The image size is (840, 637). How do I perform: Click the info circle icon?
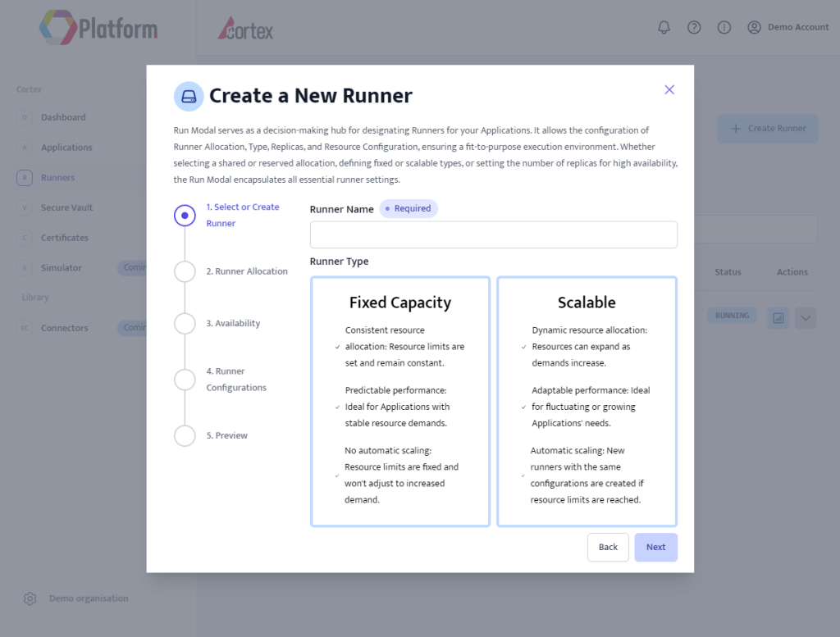pyautogui.click(x=724, y=27)
